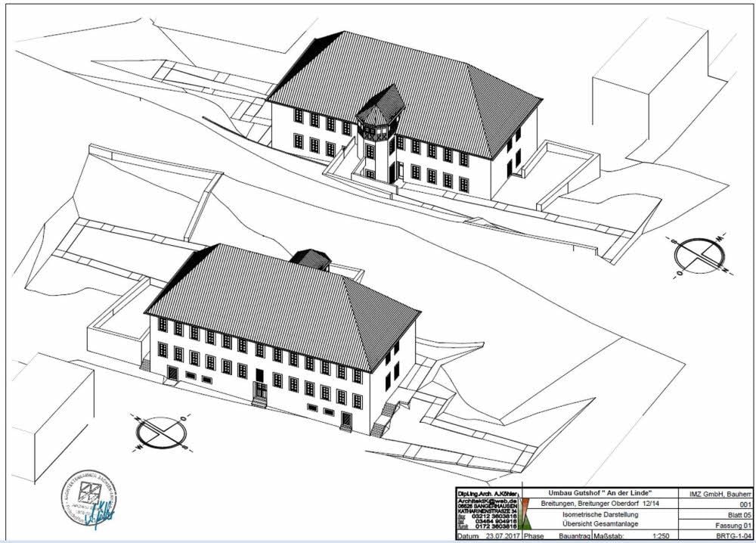Click the architect name "Dipl.Ing.Arch. A.Köhler"

coord(488,494)
